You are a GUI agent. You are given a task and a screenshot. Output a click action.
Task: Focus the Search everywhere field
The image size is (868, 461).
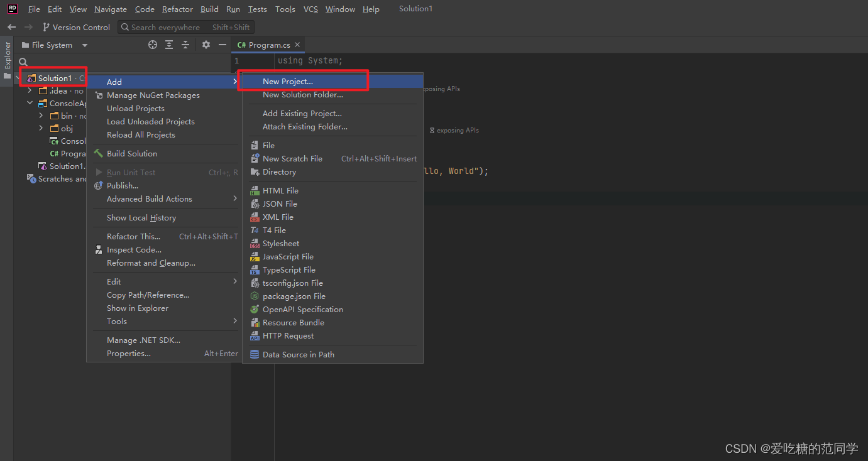pyautogui.click(x=185, y=27)
